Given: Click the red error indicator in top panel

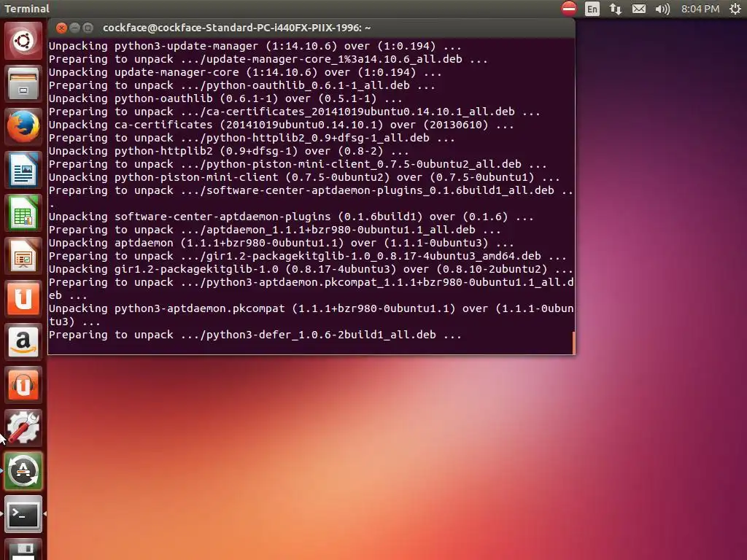Looking at the screenshot, I should [569, 9].
